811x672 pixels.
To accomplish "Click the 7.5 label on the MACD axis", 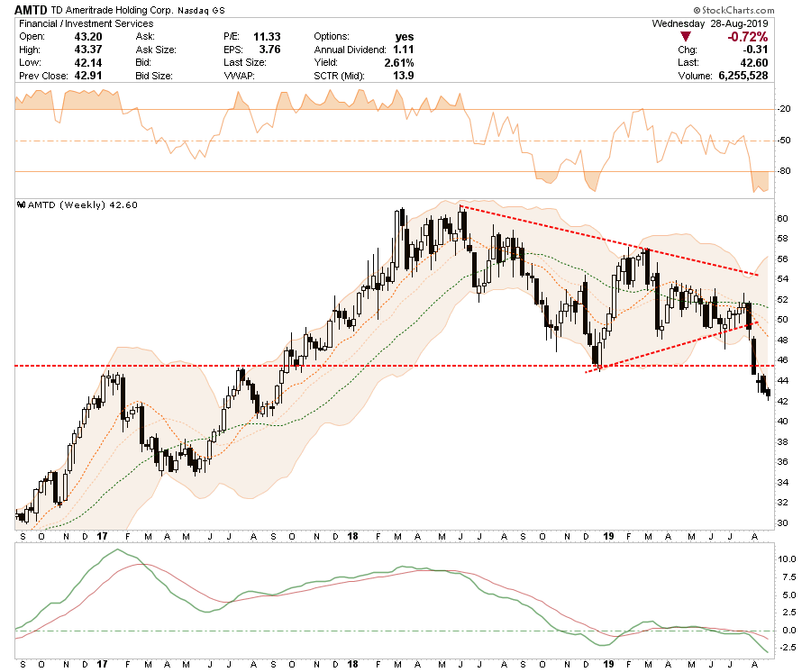I will coord(789,577).
